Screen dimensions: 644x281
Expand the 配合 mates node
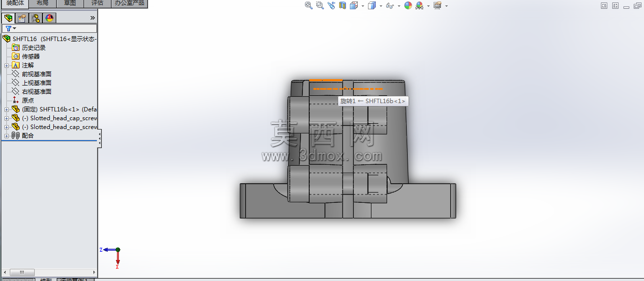pyautogui.click(x=6, y=136)
